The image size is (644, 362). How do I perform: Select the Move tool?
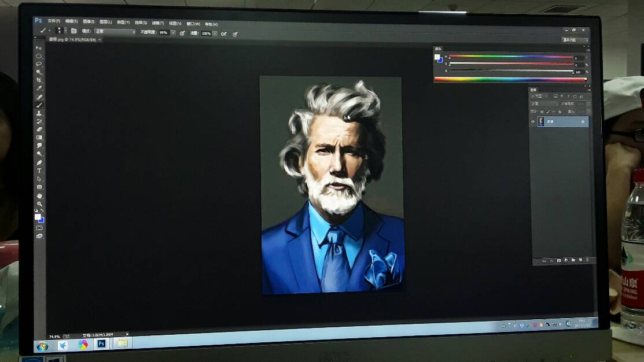[39, 48]
